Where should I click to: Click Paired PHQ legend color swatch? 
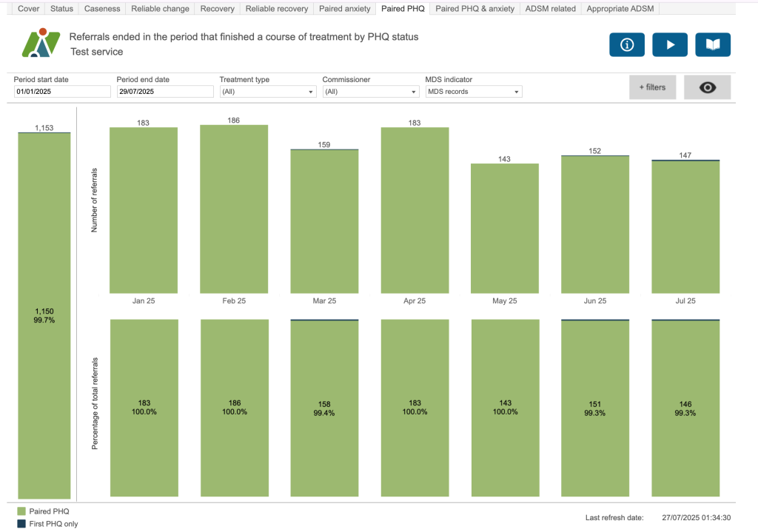tap(21, 511)
